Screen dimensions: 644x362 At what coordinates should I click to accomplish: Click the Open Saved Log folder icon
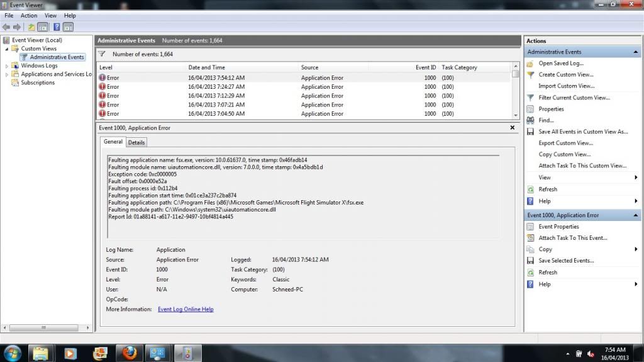530,64
